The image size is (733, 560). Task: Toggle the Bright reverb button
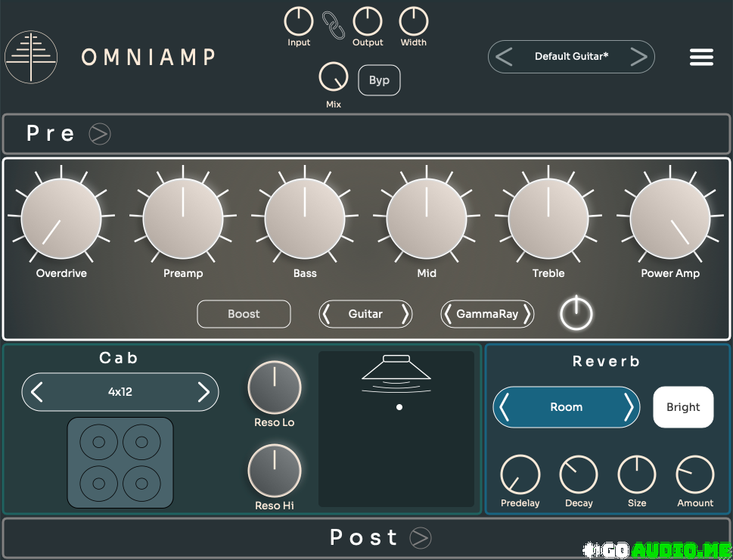coord(683,407)
